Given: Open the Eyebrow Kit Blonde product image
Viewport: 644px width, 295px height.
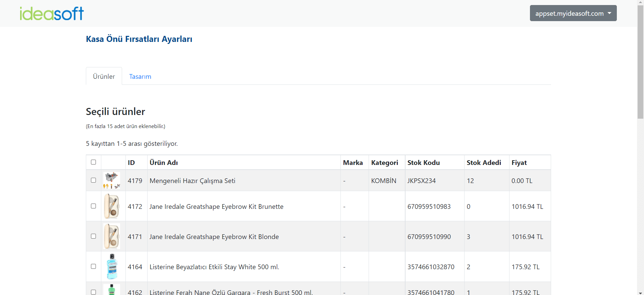Looking at the screenshot, I should [x=112, y=236].
